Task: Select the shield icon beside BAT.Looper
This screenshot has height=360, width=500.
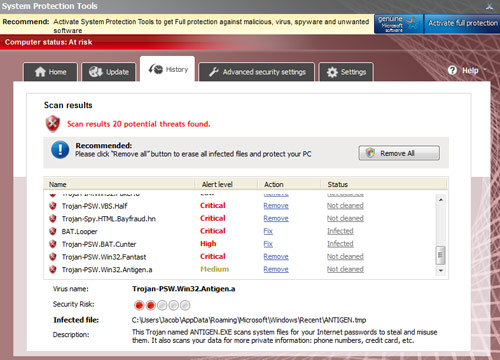Action: coord(53,231)
